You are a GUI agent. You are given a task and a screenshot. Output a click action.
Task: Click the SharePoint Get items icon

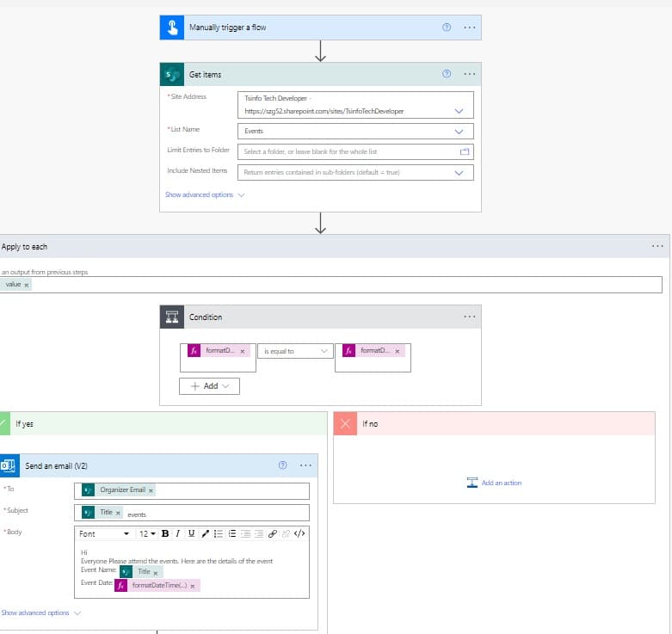coord(172,75)
